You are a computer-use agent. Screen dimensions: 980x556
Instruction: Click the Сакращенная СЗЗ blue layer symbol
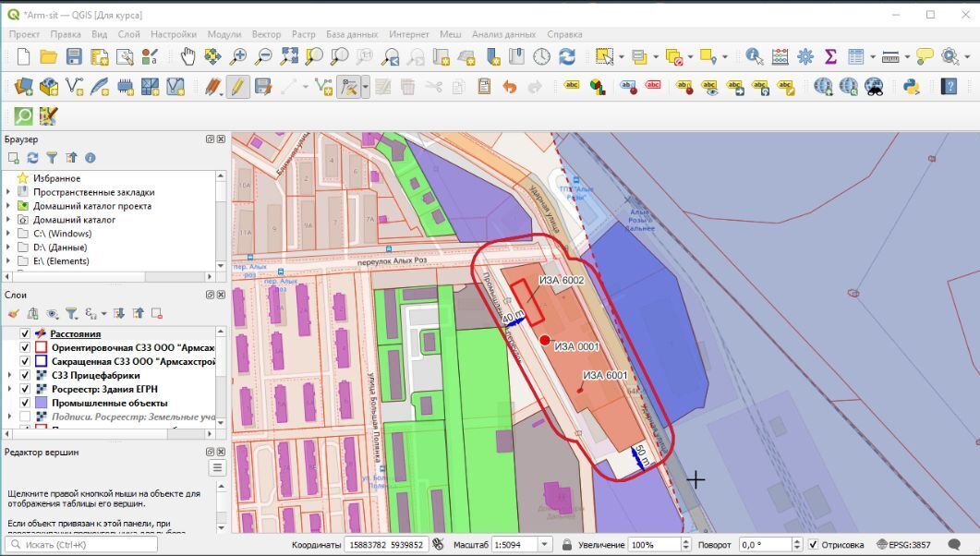coord(41,361)
